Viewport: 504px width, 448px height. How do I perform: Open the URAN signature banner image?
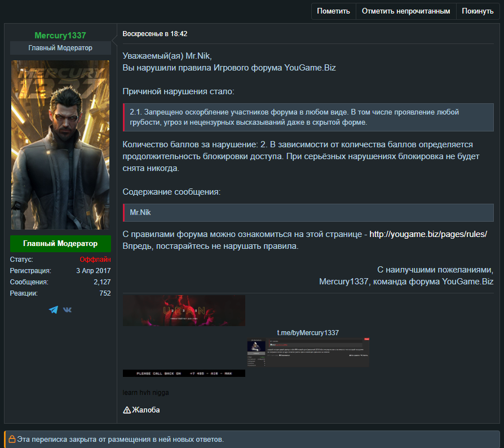[x=184, y=310]
